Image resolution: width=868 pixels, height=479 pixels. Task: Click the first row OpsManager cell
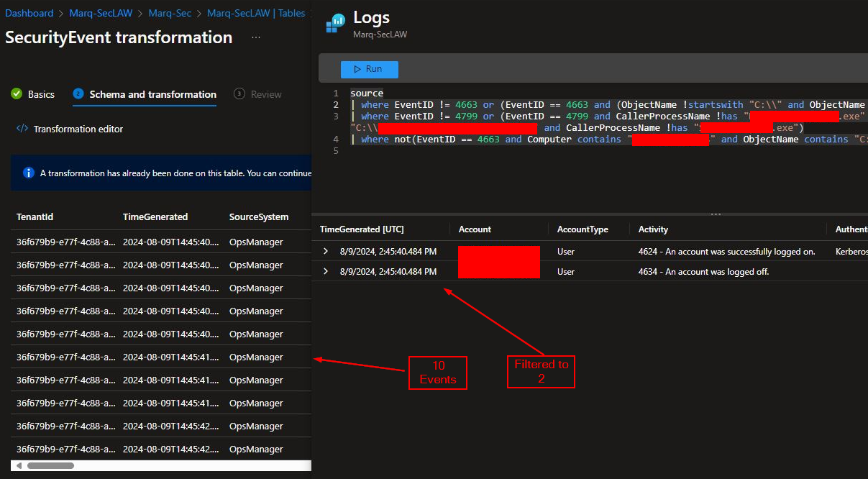tap(256, 242)
